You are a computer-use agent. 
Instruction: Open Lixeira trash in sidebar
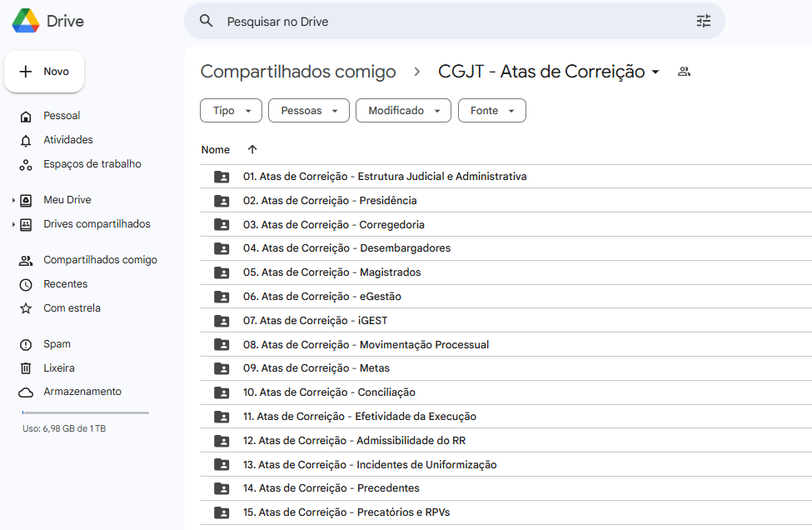point(58,368)
